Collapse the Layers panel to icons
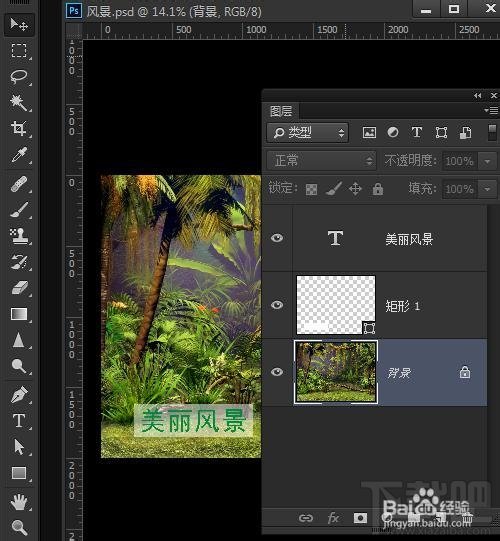This screenshot has height=541, width=500. tap(478, 96)
